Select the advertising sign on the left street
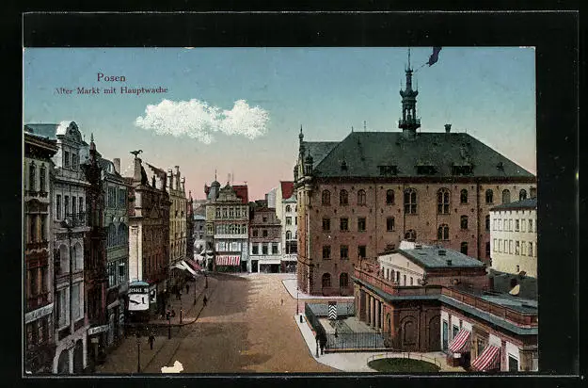The height and width of the screenshot is (388, 588). pyautogui.click(x=138, y=297)
